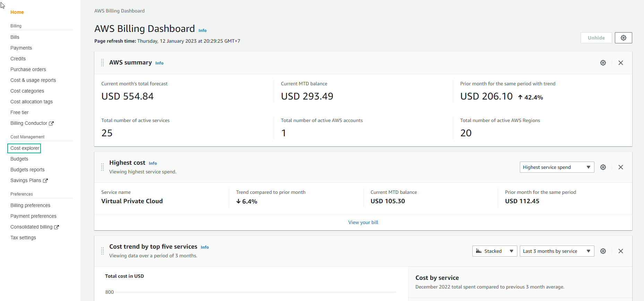Open Cost explorer in sidebar
This screenshot has width=644, height=301.
pos(25,148)
